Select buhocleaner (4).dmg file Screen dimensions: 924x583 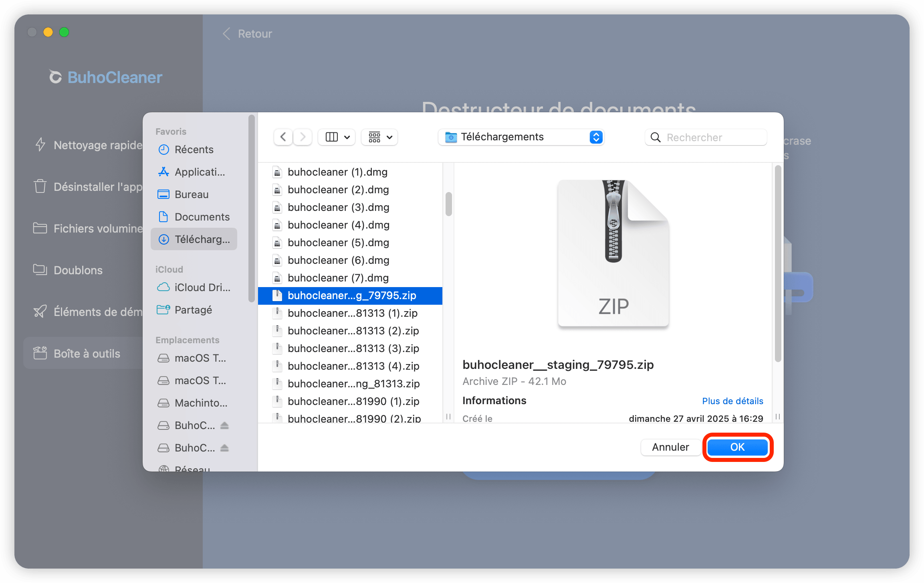[x=350, y=225]
